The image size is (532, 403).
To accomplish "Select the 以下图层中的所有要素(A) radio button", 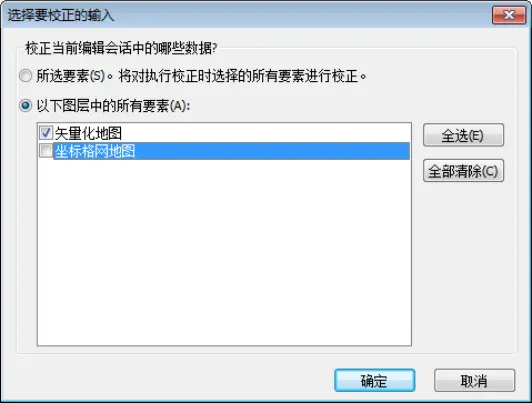I will click(x=25, y=105).
